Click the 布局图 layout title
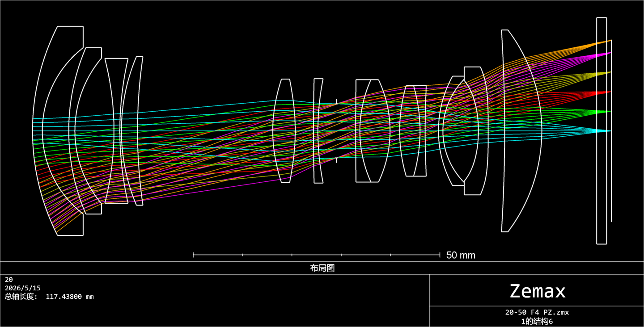This screenshot has height=327, width=644. tap(322, 268)
